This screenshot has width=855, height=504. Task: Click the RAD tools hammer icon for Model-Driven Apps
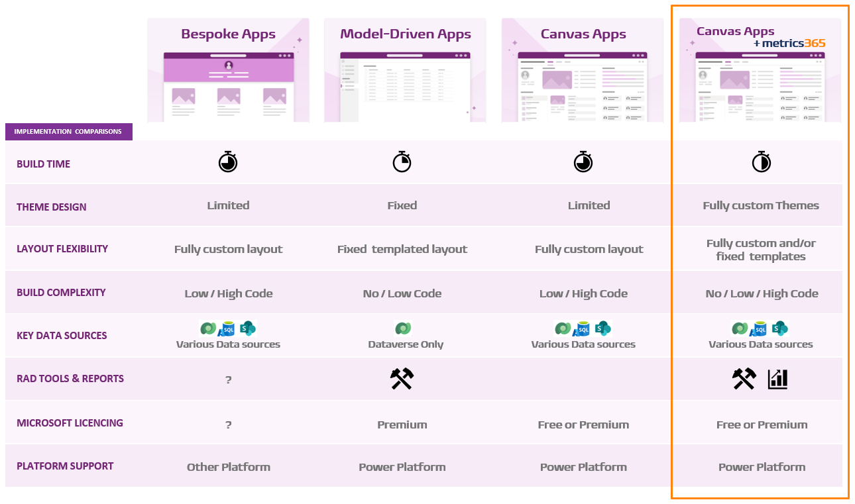[x=402, y=379]
